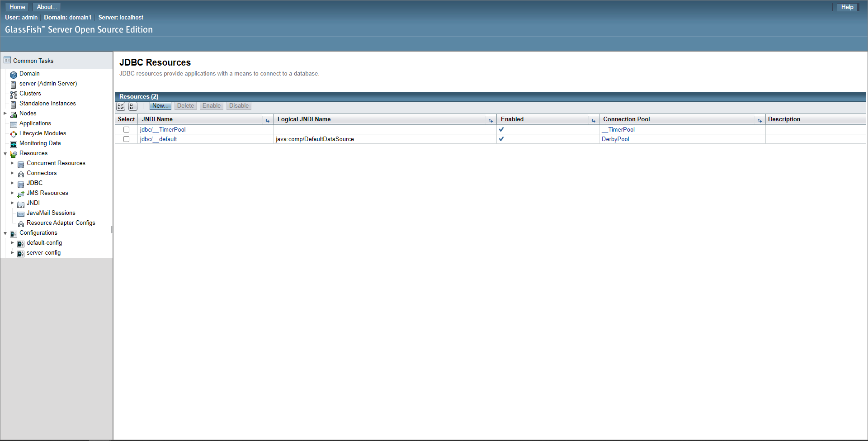Viewport: 868px width, 441px height.
Task: Select the Domain globe icon
Action: tap(14, 74)
